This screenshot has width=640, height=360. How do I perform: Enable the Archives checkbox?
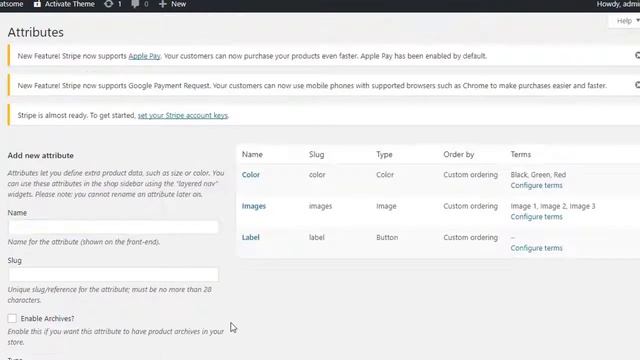coord(12,318)
